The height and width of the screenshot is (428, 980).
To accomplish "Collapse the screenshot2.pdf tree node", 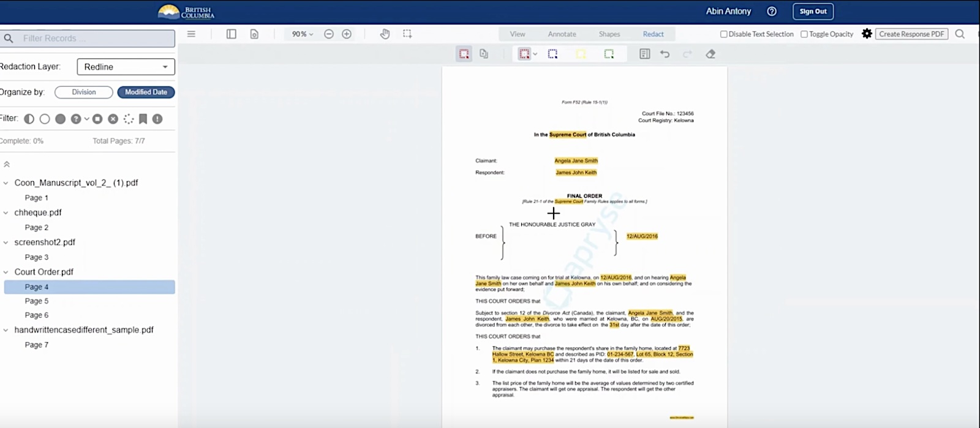I will [6, 242].
